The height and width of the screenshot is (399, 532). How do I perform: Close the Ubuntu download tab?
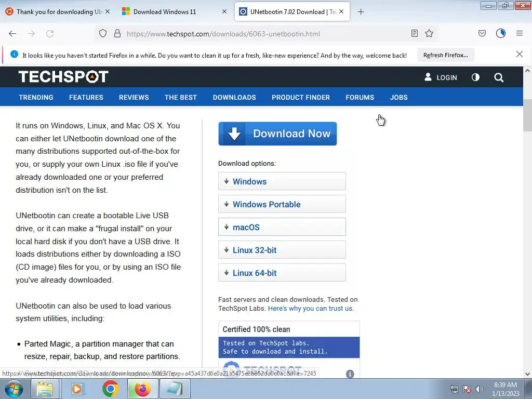coord(108,11)
